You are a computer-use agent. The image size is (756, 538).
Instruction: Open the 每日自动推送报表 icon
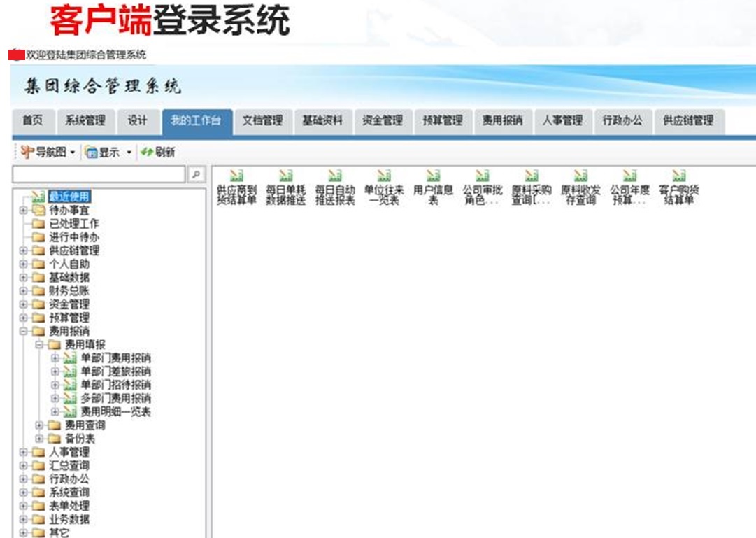point(335,176)
